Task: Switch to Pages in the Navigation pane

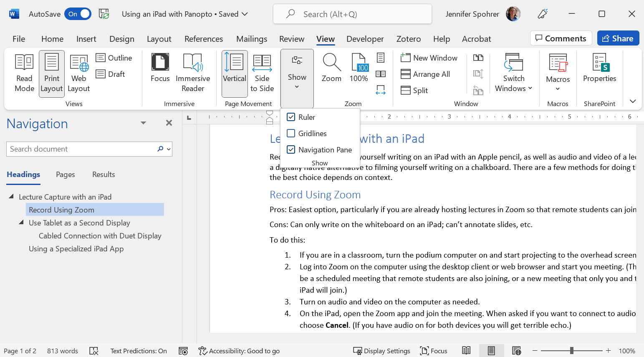Action: pos(66,175)
